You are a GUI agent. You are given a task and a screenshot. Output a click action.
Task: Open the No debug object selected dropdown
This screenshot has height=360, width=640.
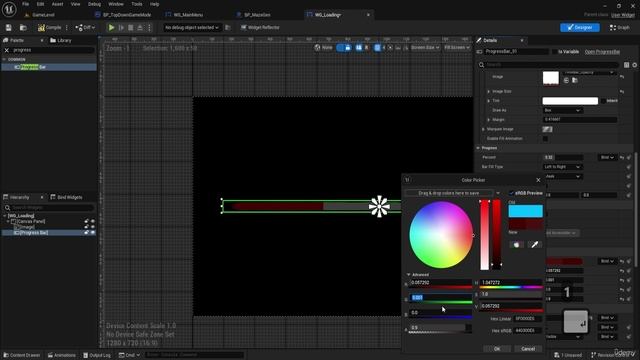point(191,27)
